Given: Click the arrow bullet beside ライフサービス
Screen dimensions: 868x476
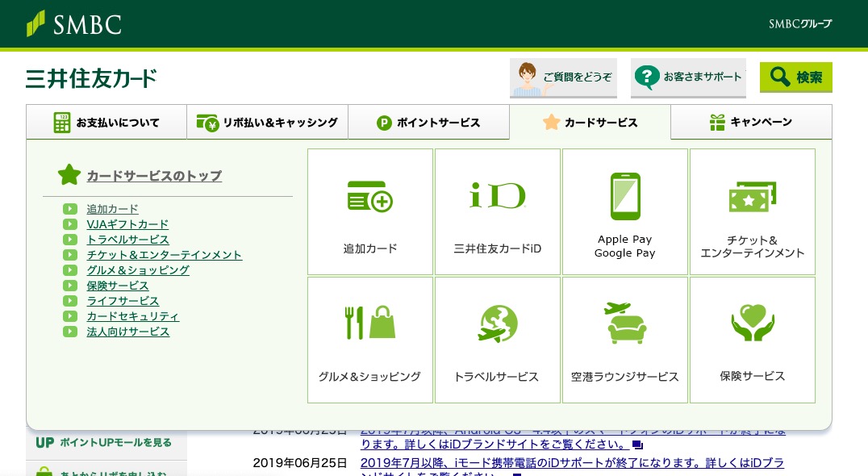Looking at the screenshot, I should point(69,301).
